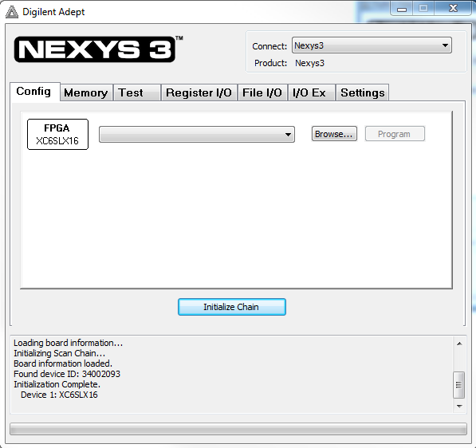476x448 pixels.
Task: Switch to the Memory tab
Action: pyautogui.click(x=86, y=92)
